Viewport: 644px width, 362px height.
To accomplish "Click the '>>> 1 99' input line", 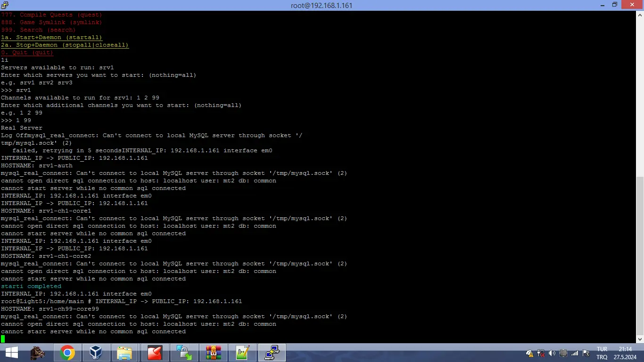I will point(16,120).
